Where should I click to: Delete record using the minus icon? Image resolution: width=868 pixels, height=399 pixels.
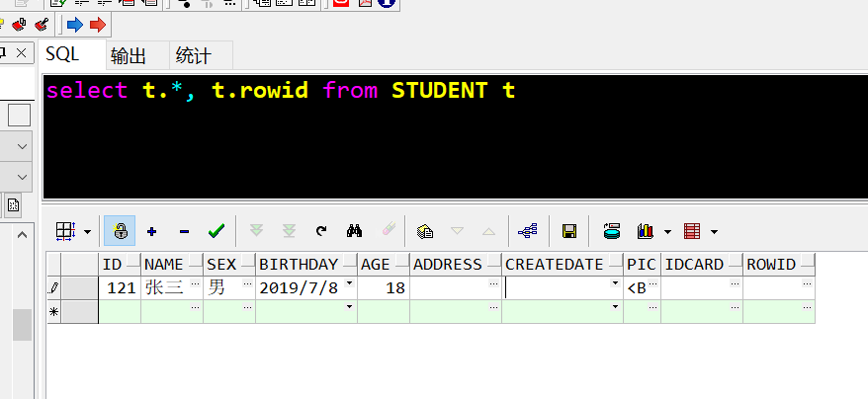coord(184,231)
